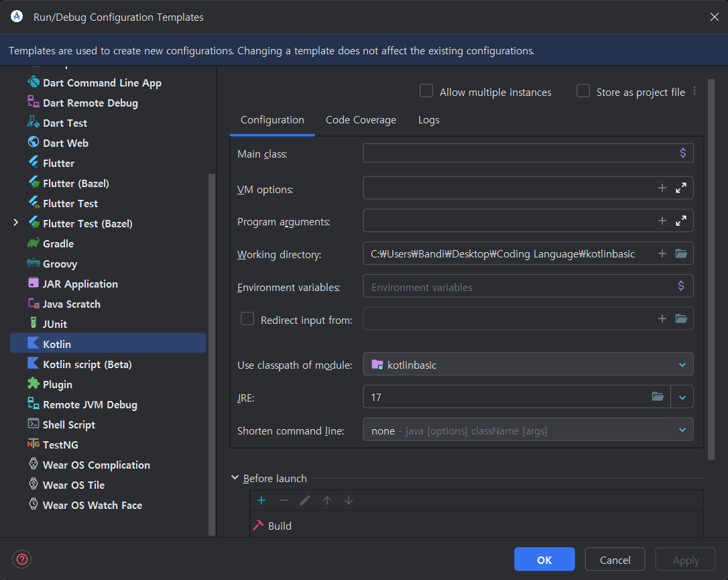Expand Program arguments field editor
Viewport: 728px width, 580px height.
pyautogui.click(x=681, y=221)
